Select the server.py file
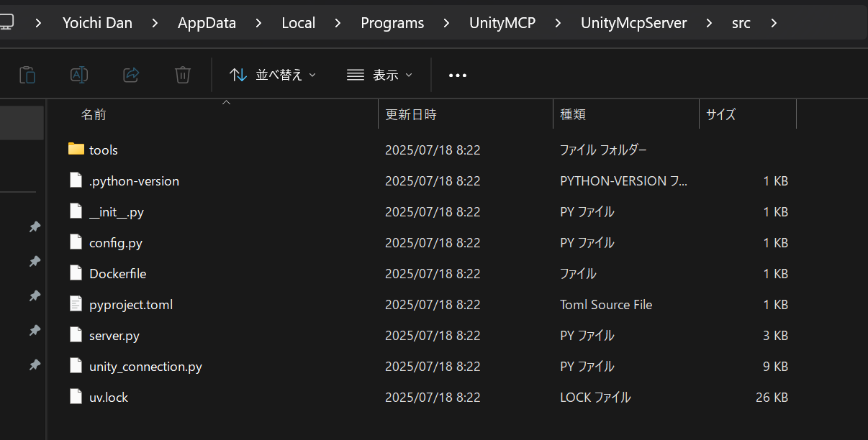The width and height of the screenshot is (868, 440). pos(114,336)
